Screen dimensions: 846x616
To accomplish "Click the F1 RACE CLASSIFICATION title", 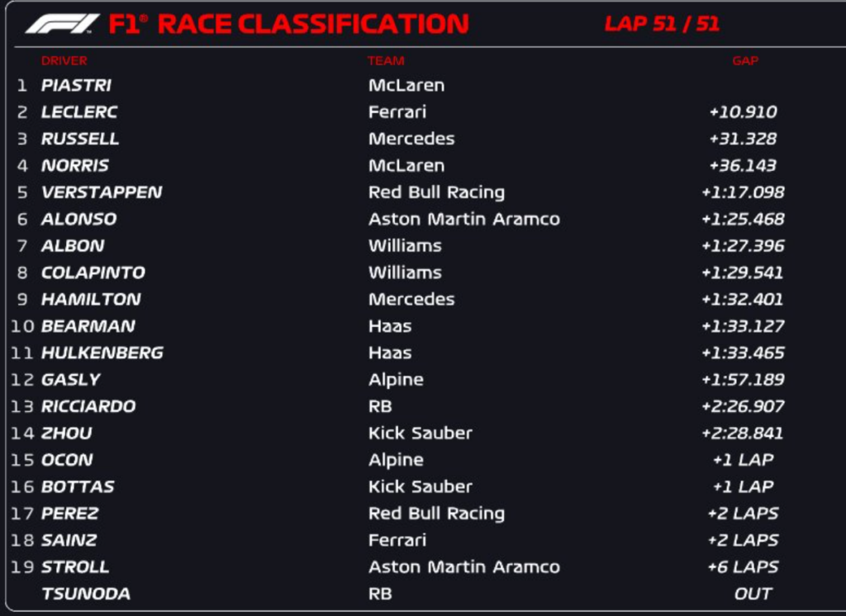I will coord(288,24).
